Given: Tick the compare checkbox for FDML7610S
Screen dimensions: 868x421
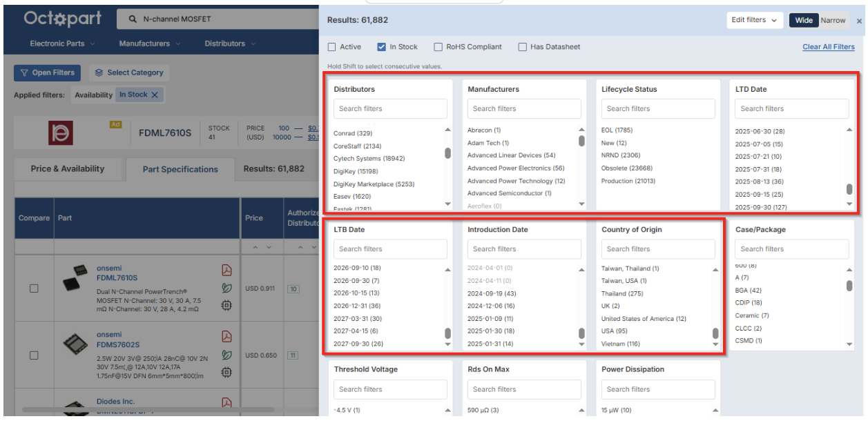Looking at the screenshot, I should pos(34,288).
